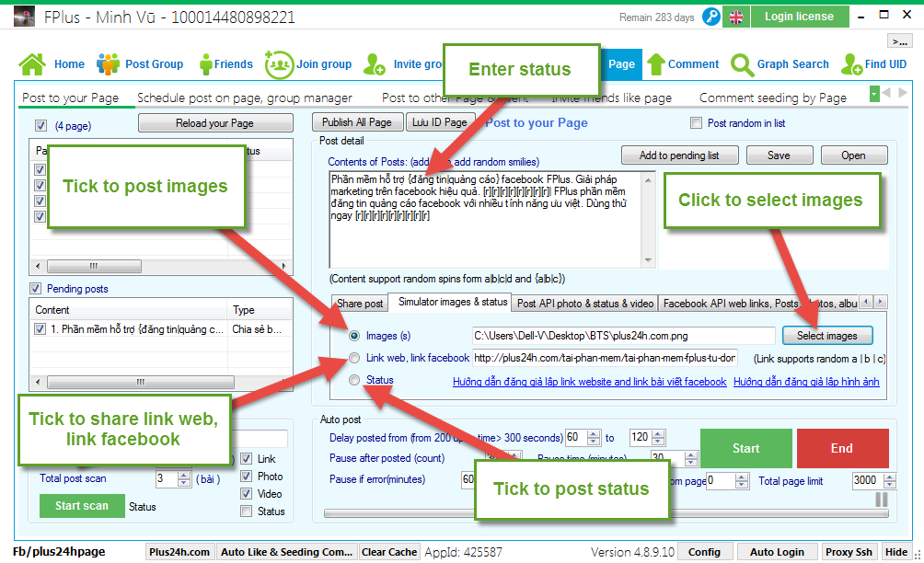This screenshot has height=563, width=924.
Task: Click the red End button
Action: (x=842, y=448)
